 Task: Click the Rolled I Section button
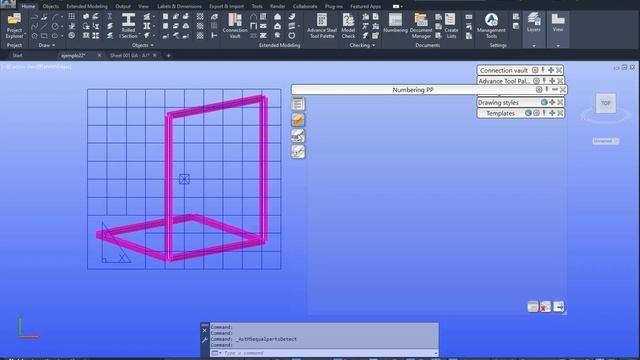point(128,26)
